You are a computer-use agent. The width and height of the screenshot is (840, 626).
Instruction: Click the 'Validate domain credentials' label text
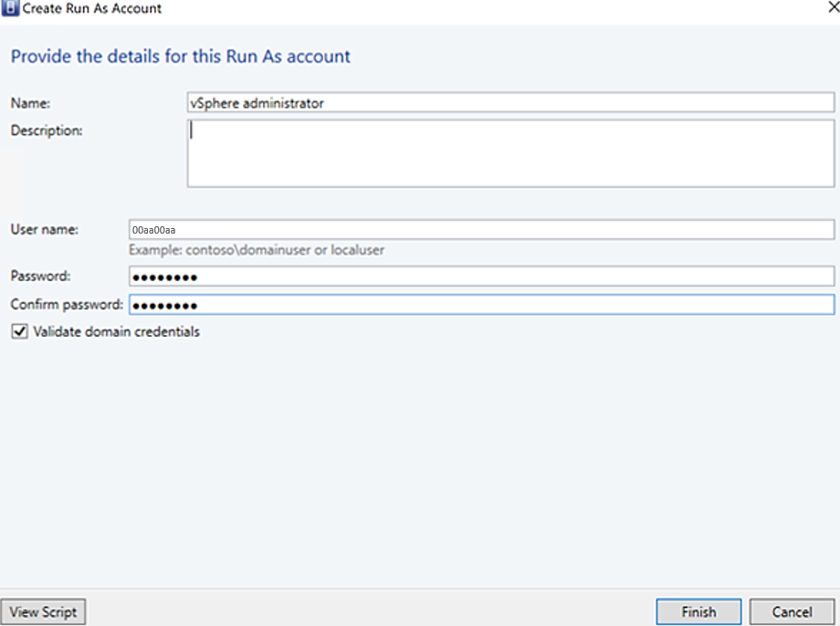(x=116, y=332)
